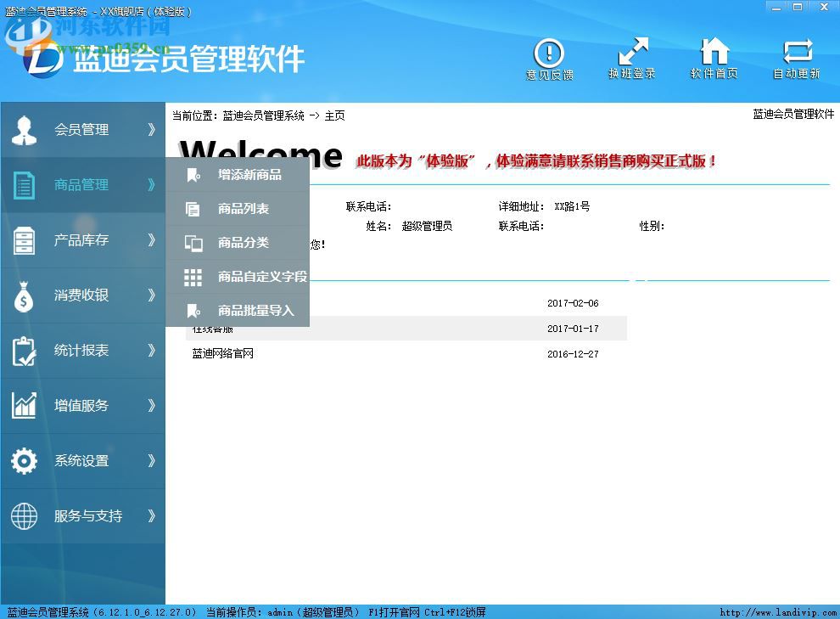
Task: Open the 统计报表 report clipboard icon
Action: [23, 350]
